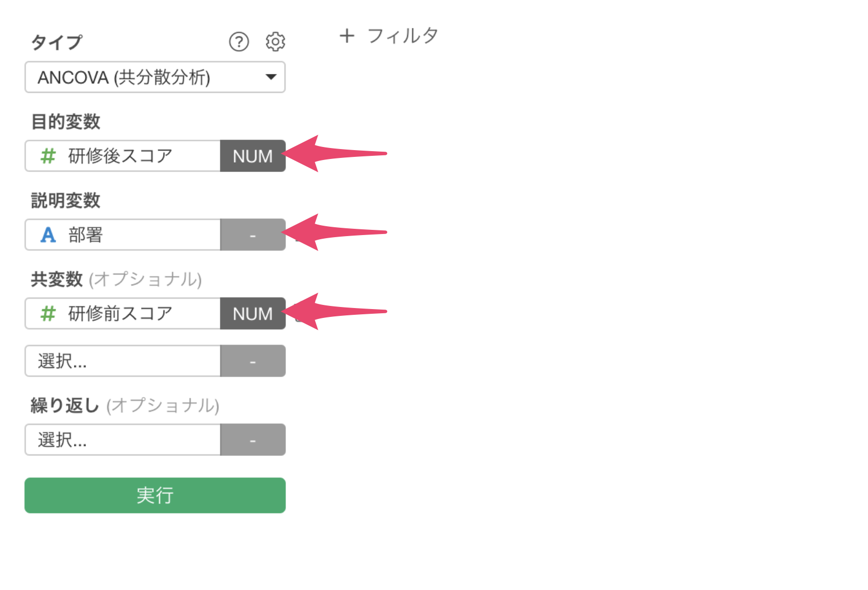Choose repeated measure column via 選択...

point(123,439)
